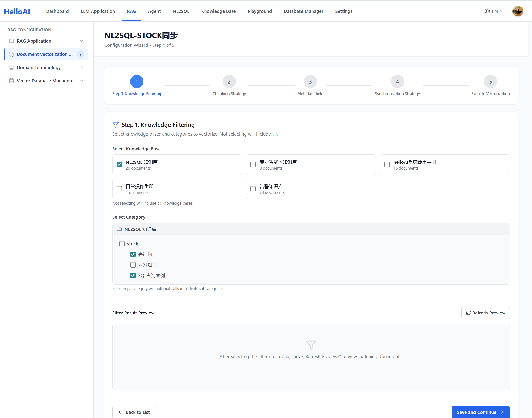Jump to step 4 Synchronization Strategy
Screen dimensions: 532x418
click(x=397, y=82)
